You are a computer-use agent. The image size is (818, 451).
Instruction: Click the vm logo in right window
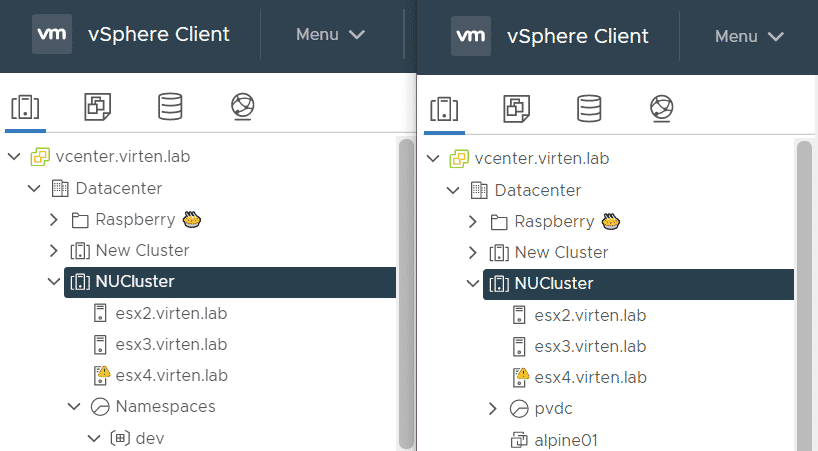[471, 36]
